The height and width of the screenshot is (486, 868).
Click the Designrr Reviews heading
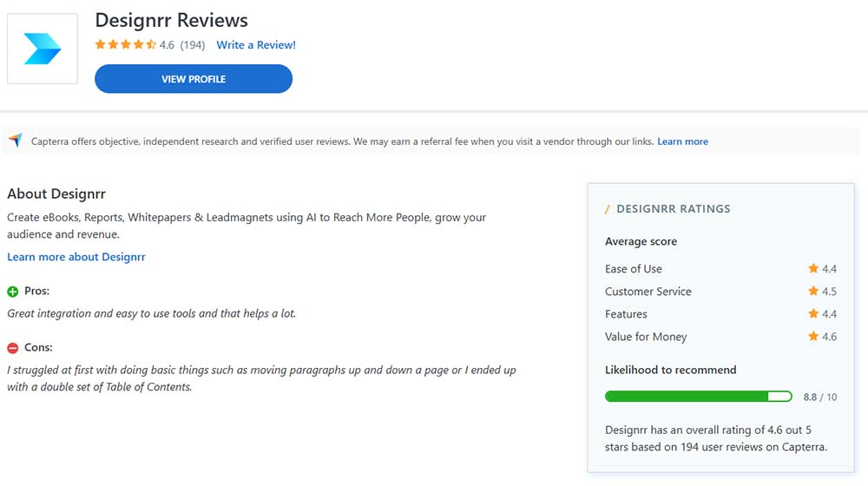click(x=171, y=20)
